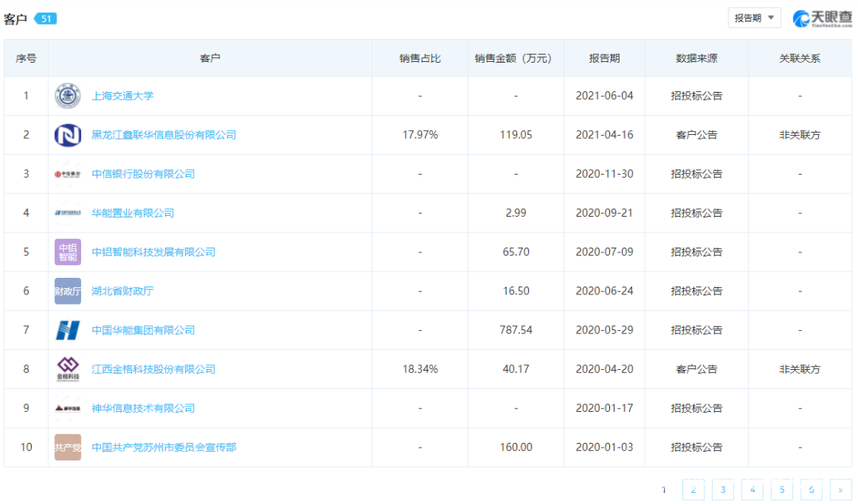Click the 中铝智能 purple logo icon

coord(68,252)
